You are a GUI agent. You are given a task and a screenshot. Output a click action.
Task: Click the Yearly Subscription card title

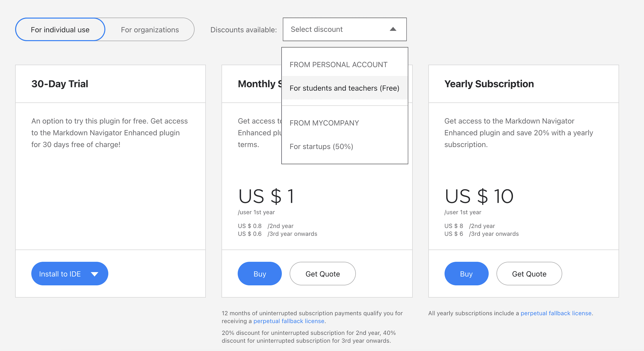pos(489,84)
